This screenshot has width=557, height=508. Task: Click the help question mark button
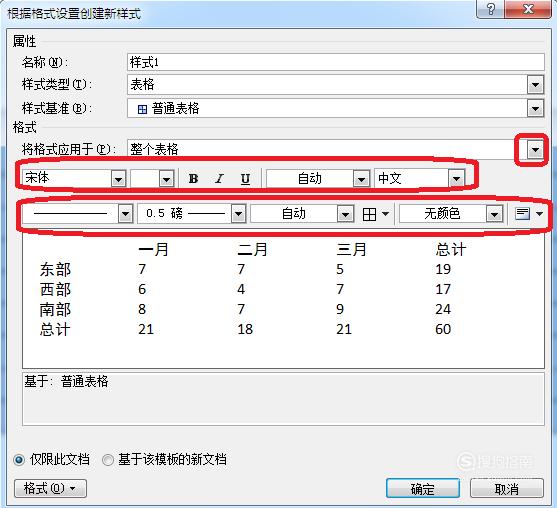coord(491,9)
